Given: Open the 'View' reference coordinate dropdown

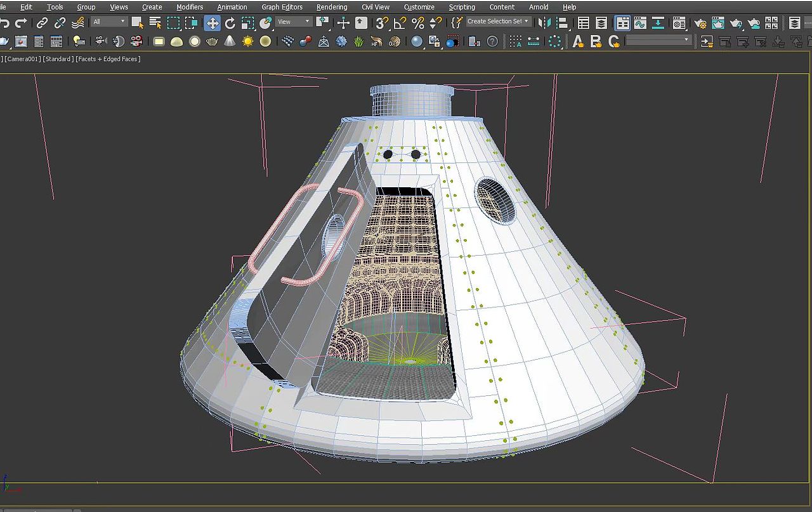Looking at the screenshot, I should (294, 22).
